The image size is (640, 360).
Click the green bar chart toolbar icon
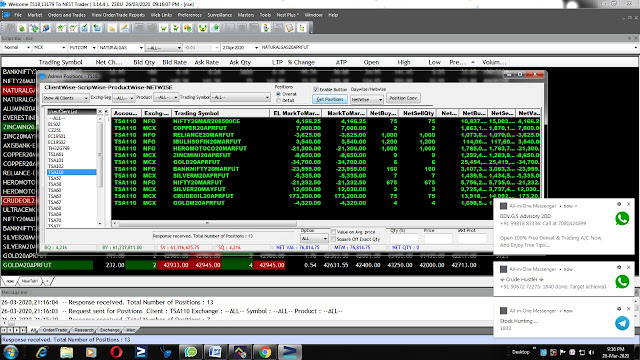(302, 28)
